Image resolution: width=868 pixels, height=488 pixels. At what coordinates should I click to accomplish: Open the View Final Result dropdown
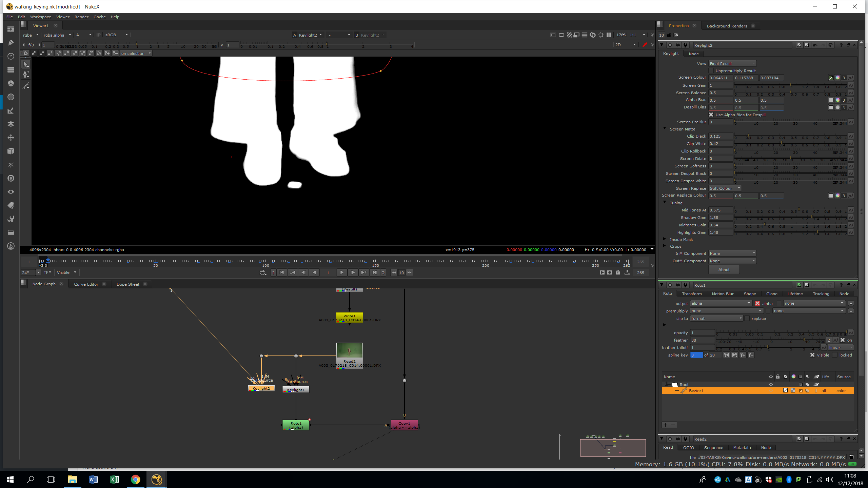coord(732,64)
